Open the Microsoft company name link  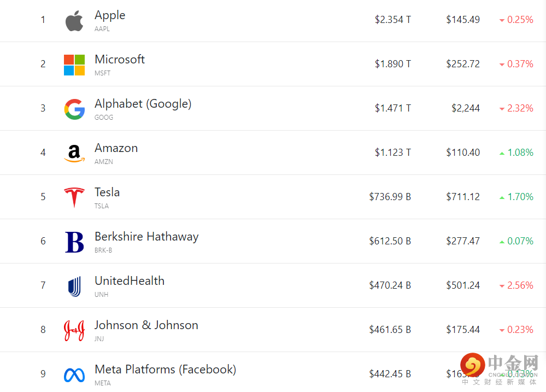point(120,59)
